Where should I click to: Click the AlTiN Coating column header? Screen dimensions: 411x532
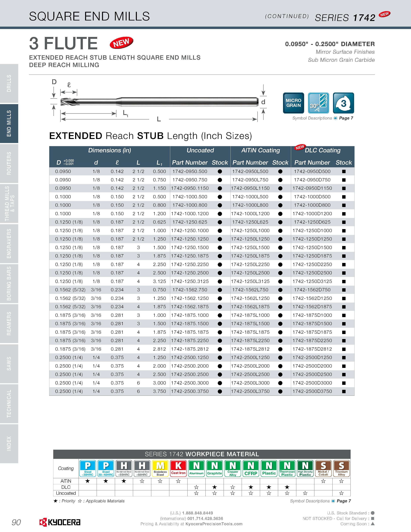click(260, 151)
